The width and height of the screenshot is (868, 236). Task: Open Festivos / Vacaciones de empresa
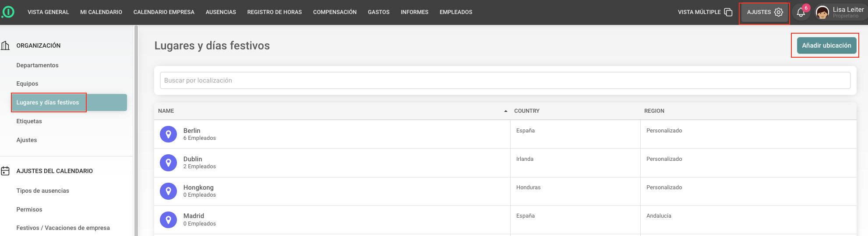tap(63, 228)
